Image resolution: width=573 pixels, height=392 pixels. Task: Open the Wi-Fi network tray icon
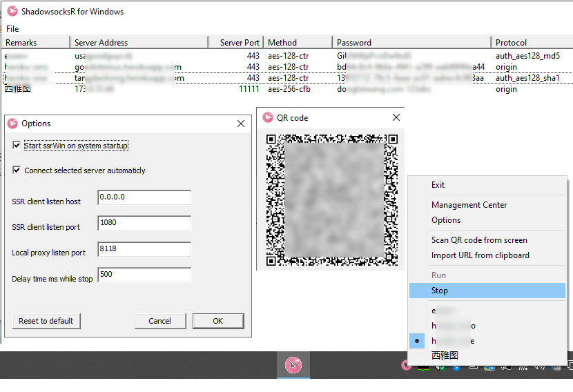click(523, 366)
